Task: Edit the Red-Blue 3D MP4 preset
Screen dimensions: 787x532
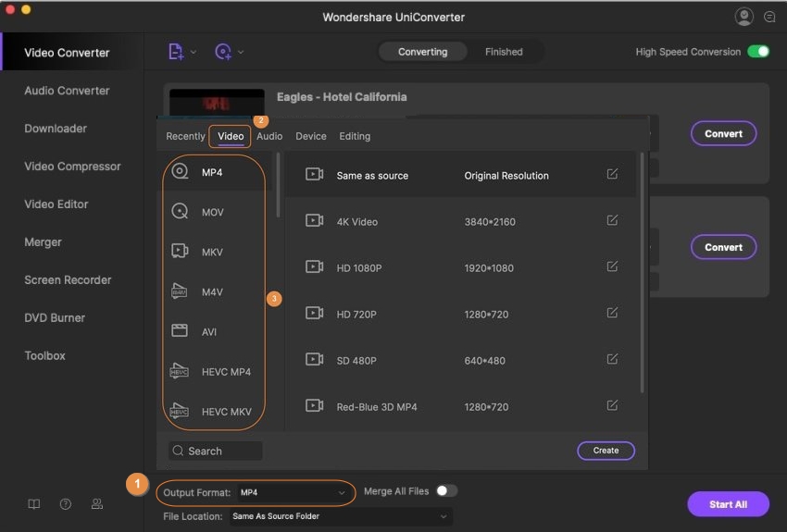Action: (x=612, y=405)
